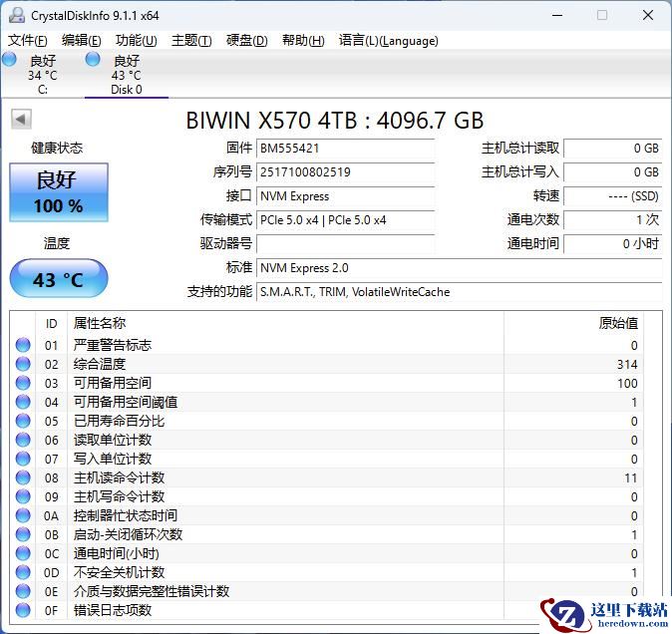Click status orb for attribute 0D 不安全关机计数
The width and height of the screenshot is (672, 634).
(x=23, y=572)
